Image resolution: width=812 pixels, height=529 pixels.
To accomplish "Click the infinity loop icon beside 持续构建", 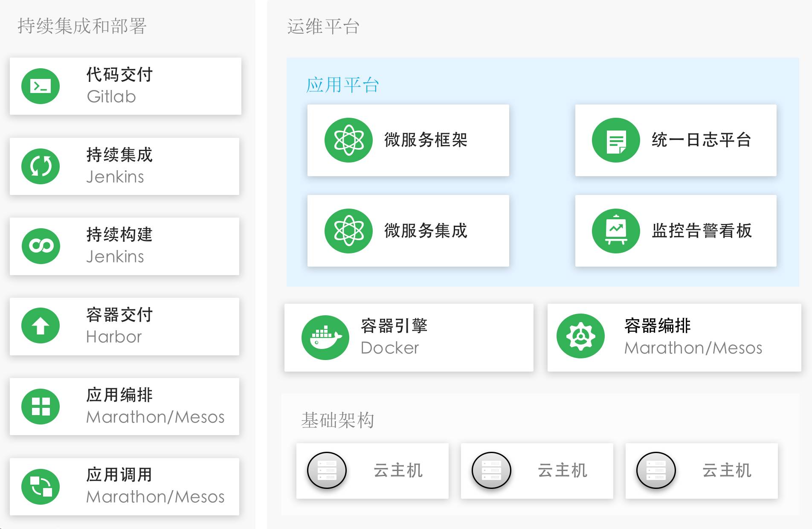I will pos(41,246).
